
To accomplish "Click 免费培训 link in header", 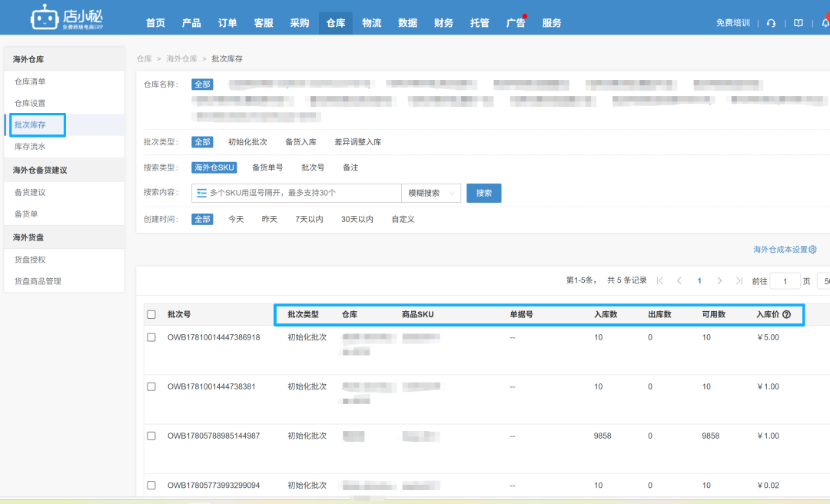I will (732, 23).
